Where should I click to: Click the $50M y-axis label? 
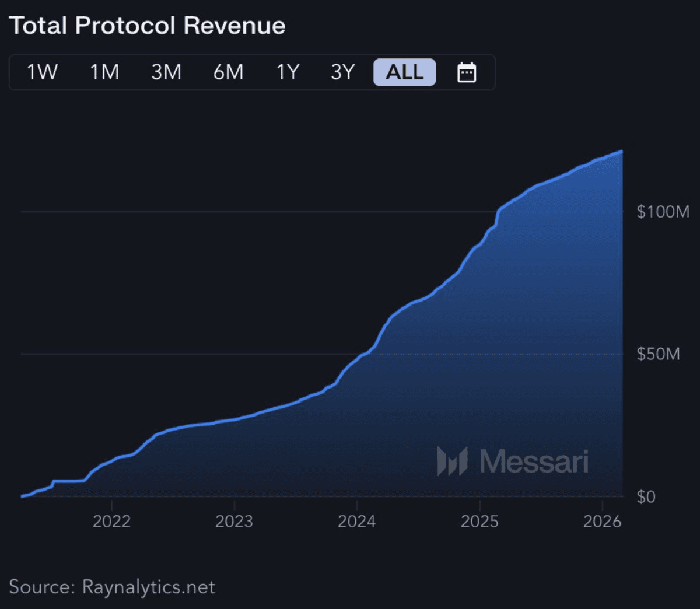point(658,354)
